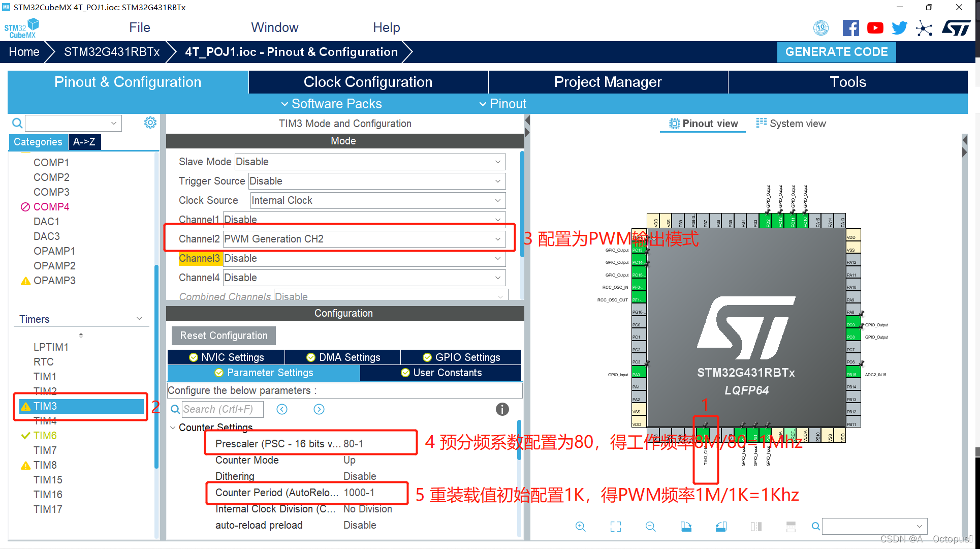Click Prescaler value 80-1

[353, 444]
